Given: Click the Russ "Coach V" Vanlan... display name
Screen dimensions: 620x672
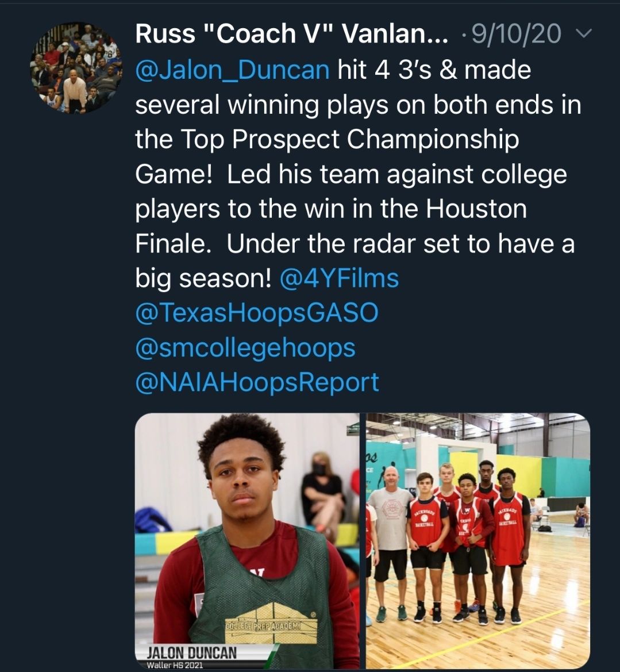Looking at the screenshot, I should pyautogui.click(x=291, y=34).
